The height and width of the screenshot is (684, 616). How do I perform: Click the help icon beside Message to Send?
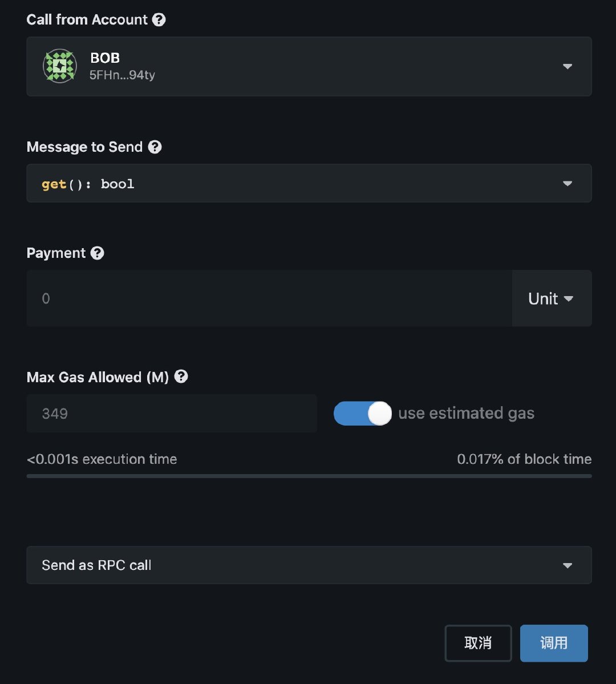click(155, 147)
